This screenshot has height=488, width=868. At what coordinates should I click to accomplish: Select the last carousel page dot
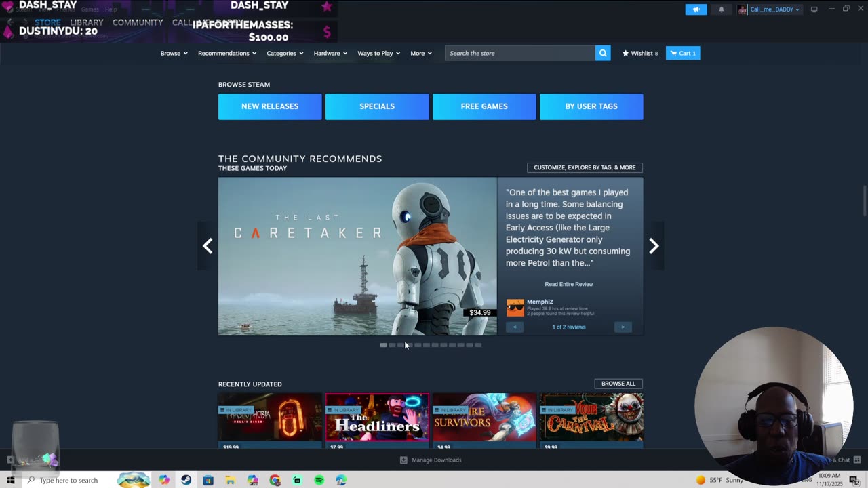(478, 345)
